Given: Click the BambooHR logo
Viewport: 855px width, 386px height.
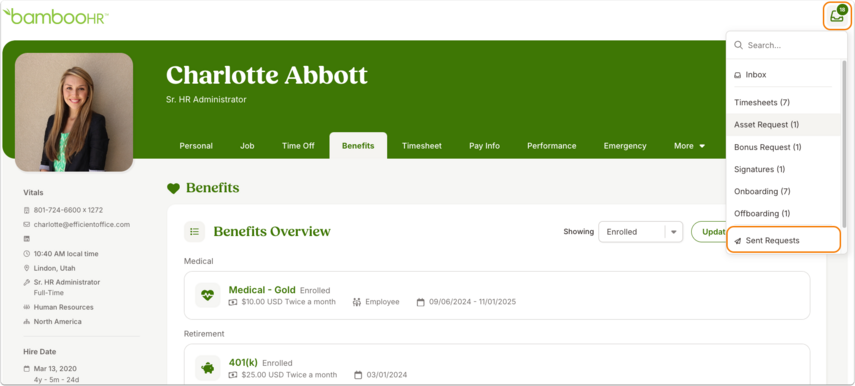Looking at the screenshot, I should 56,16.
